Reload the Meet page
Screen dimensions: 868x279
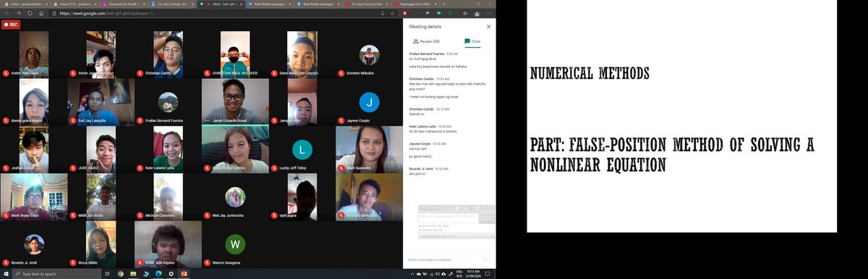29,13
